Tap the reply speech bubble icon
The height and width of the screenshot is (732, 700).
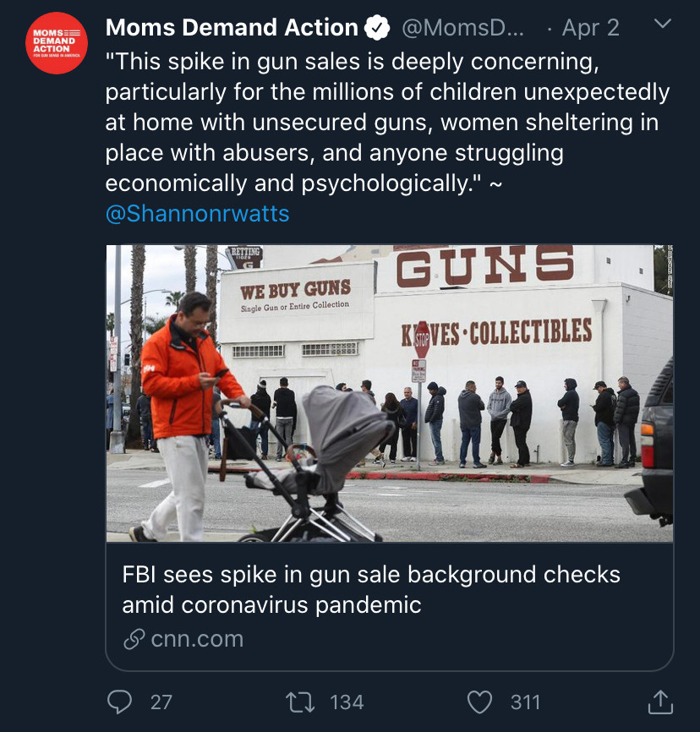coord(119,702)
